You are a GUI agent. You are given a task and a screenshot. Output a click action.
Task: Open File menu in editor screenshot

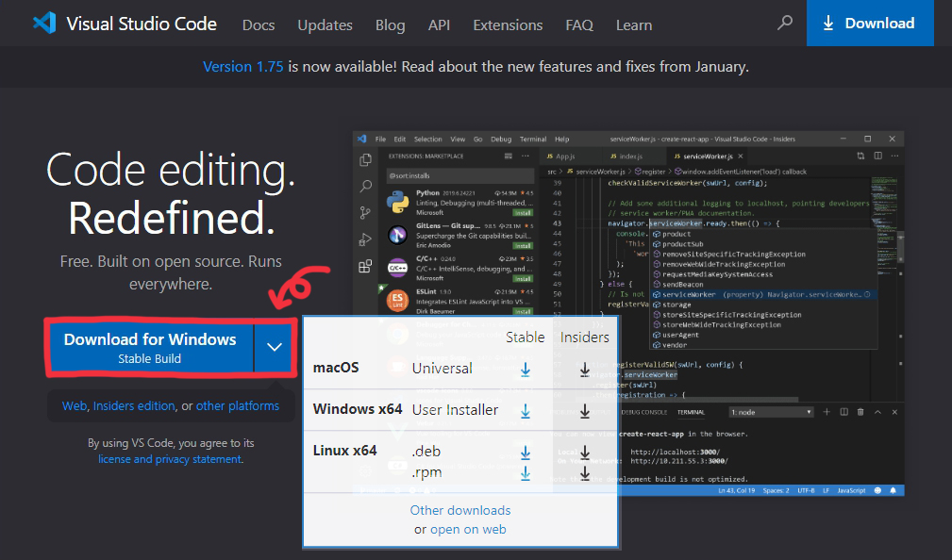tap(380, 139)
